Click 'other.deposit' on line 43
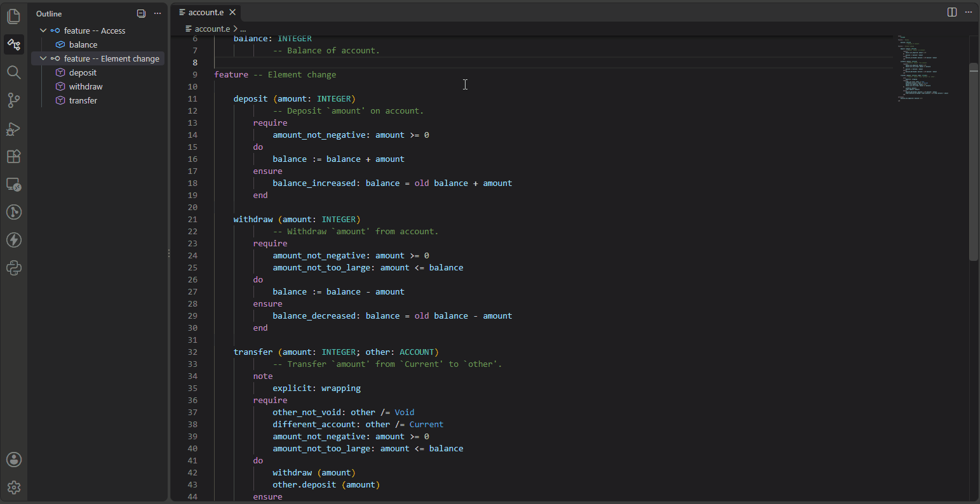 [x=304, y=484]
